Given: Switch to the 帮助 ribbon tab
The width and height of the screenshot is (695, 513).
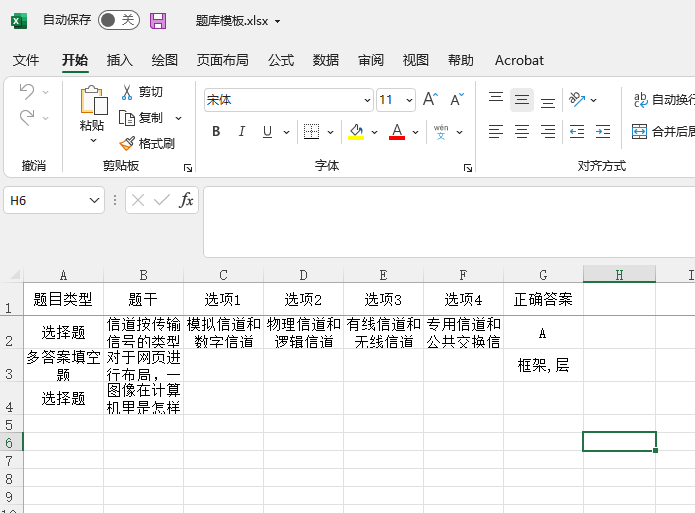Looking at the screenshot, I should tap(461, 60).
